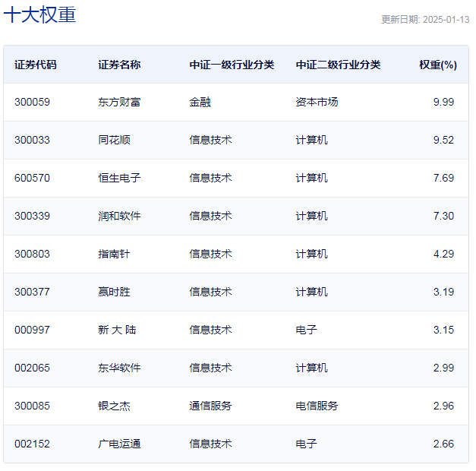The height and width of the screenshot is (471, 476).
Task: Click the 中证二级行业分类 column header
Action: pos(338,65)
